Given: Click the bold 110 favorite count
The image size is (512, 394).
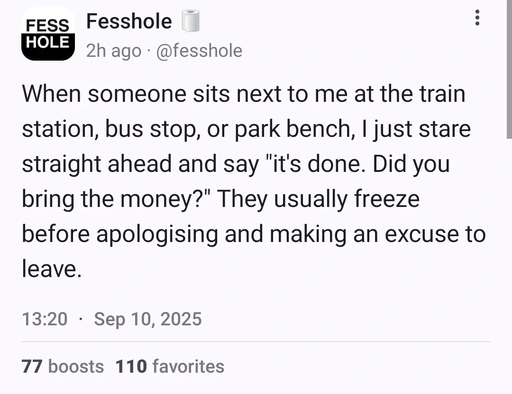Looking at the screenshot, I should pos(131,366).
